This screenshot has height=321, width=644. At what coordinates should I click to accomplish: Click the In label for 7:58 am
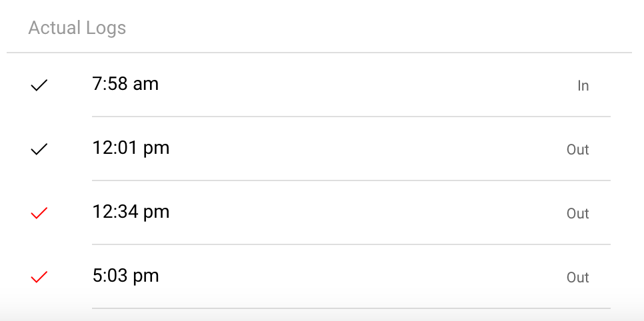click(x=583, y=86)
